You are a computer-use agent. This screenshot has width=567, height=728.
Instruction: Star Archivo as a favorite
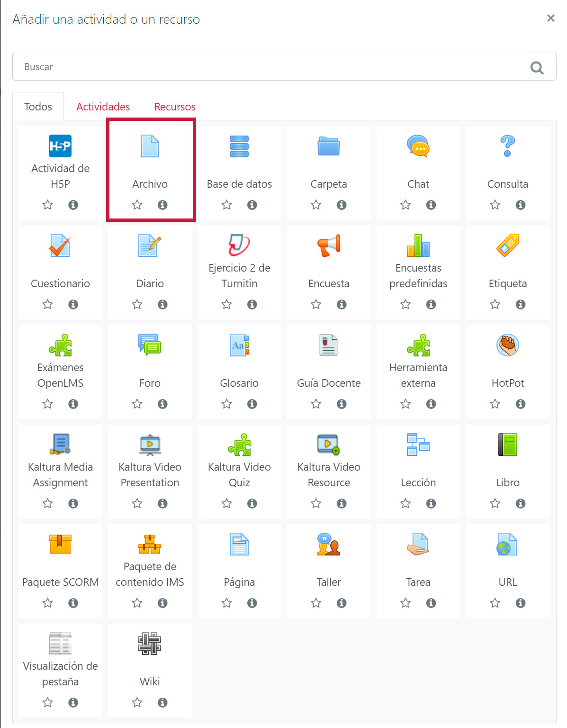pos(137,205)
